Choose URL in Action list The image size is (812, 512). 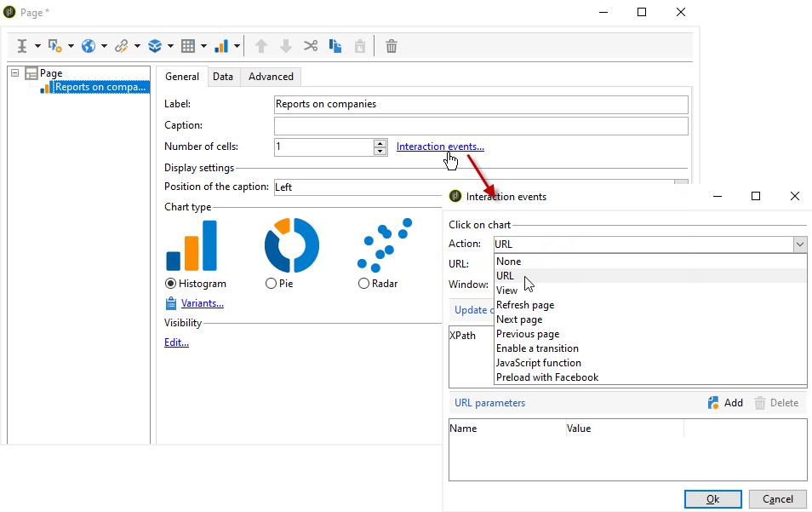650,276
